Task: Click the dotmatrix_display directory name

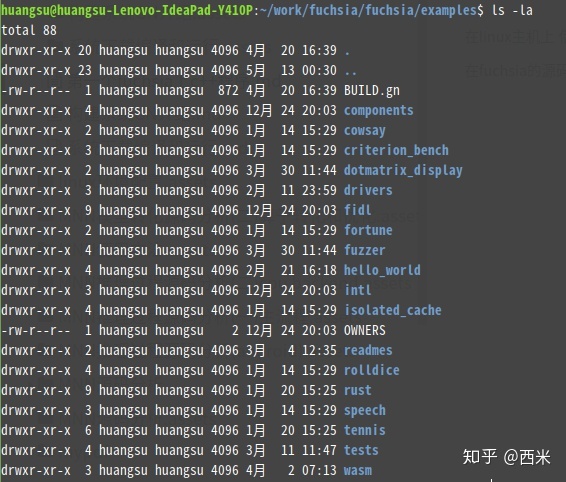Action: [x=403, y=170]
